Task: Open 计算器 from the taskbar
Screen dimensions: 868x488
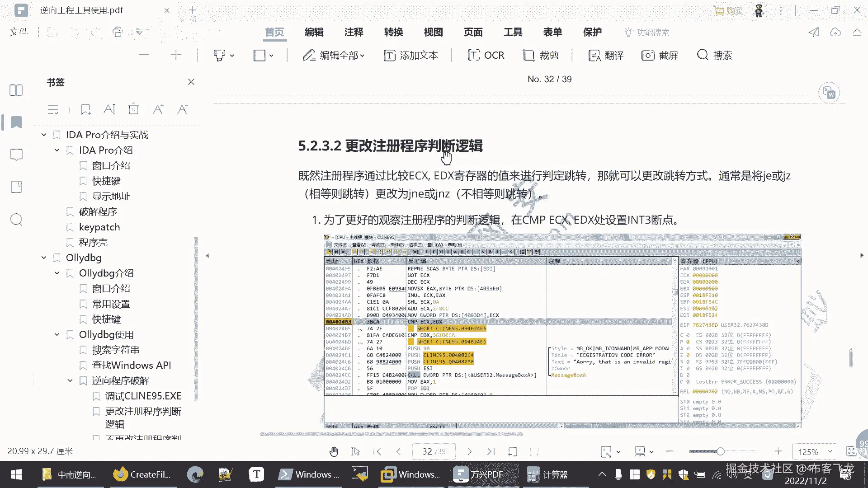Action: pyautogui.click(x=547, y=474)
